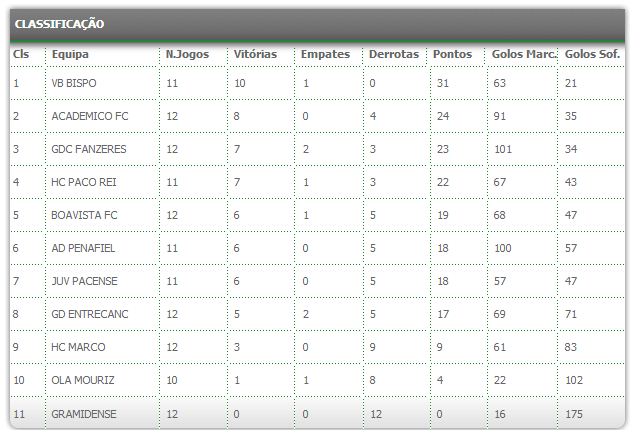Select the GRAMIDENSE team at the bottom

(83, 413)
